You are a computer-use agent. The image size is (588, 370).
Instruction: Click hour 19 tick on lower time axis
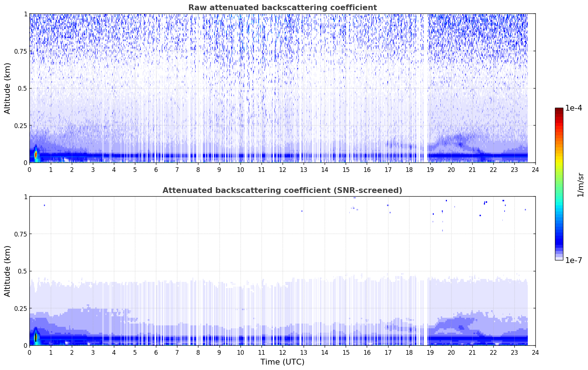click(430, 352)
